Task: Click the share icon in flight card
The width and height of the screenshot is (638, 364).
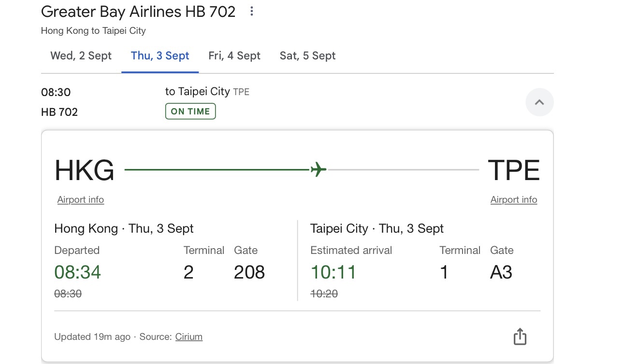Action: click(520, 336)
